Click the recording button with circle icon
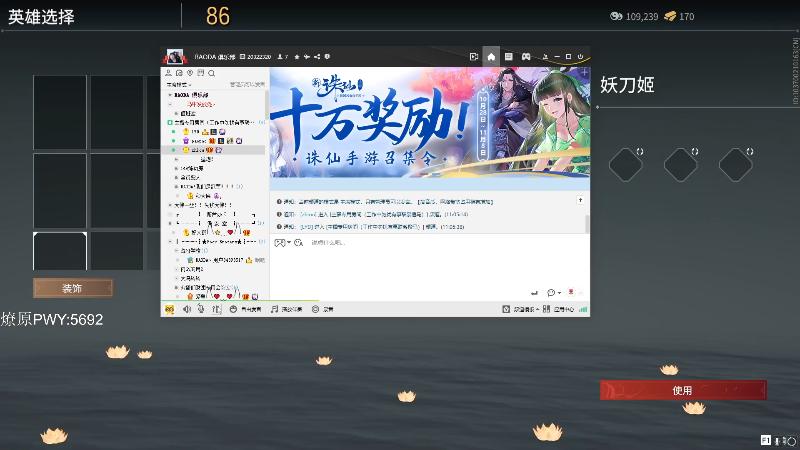Screen dimensions: 800x450 (322, 309)
